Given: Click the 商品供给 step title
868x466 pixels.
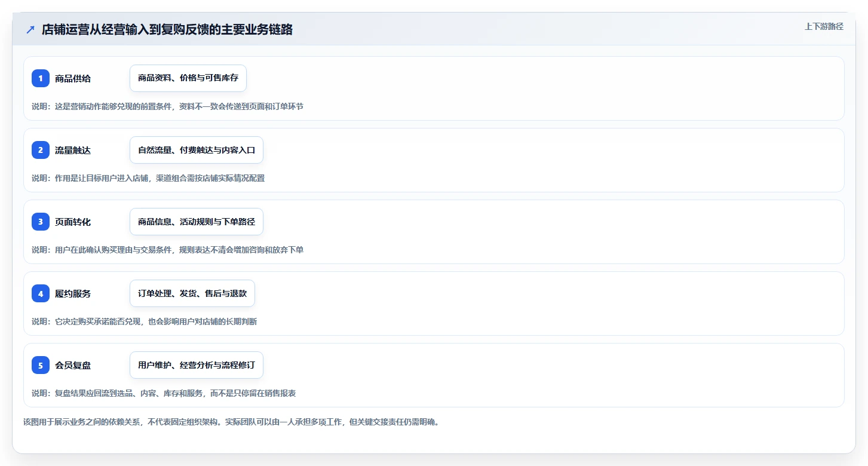Looking at the screenshot, I should tap(73, 78).
